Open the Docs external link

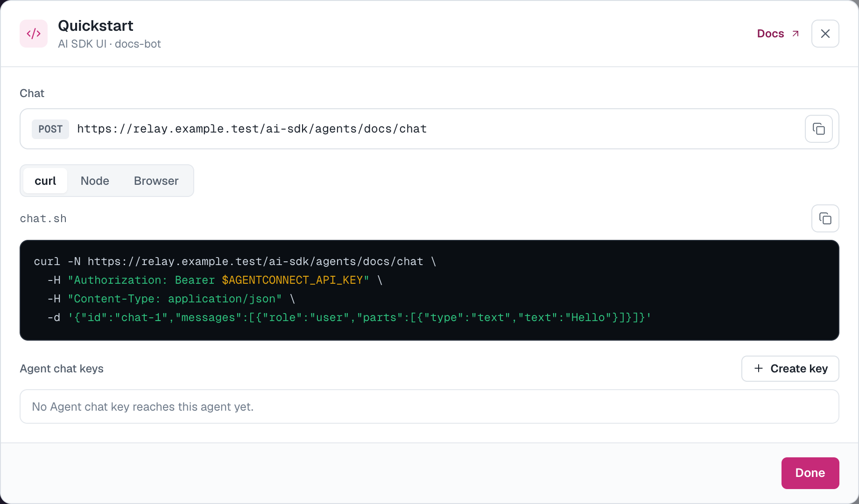[778, 34]
